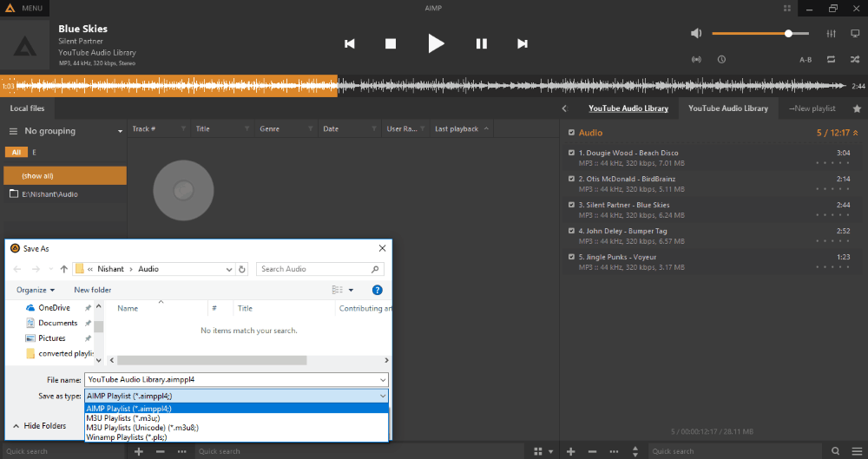This screenshot has width=868, height=459.
Task: Select the E:\Nishant\Audio folder
Action: (x=65, y=194)
